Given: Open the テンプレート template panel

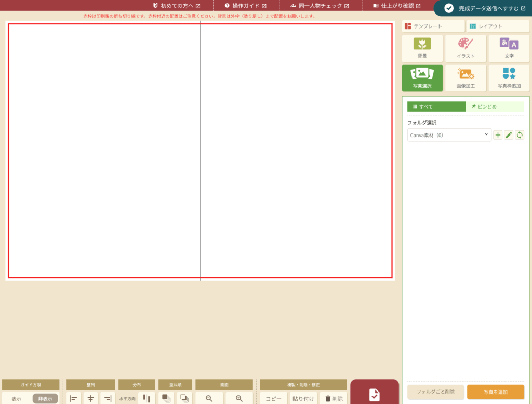Looking at the screenshot, I should pyautogui.click(x=433, y=26).
